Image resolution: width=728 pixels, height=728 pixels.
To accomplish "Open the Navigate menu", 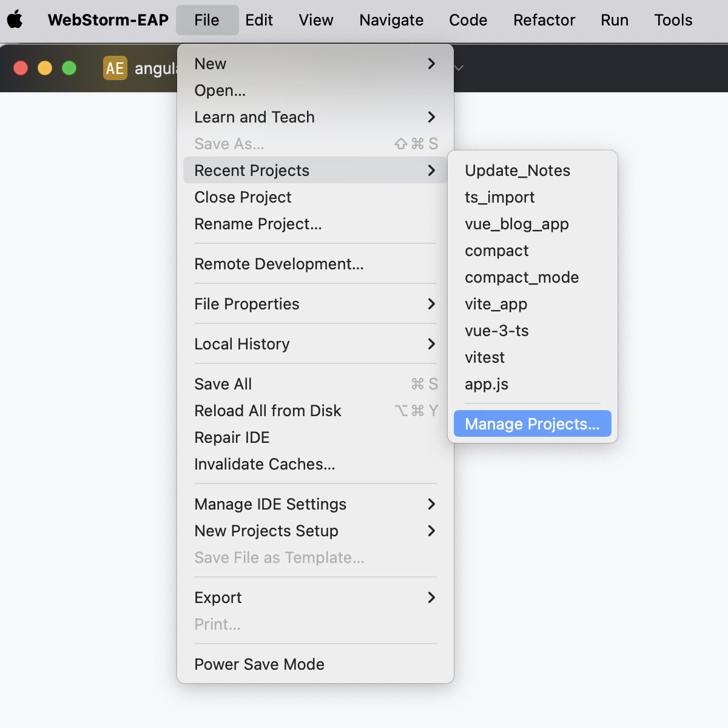I will [391, 20].
